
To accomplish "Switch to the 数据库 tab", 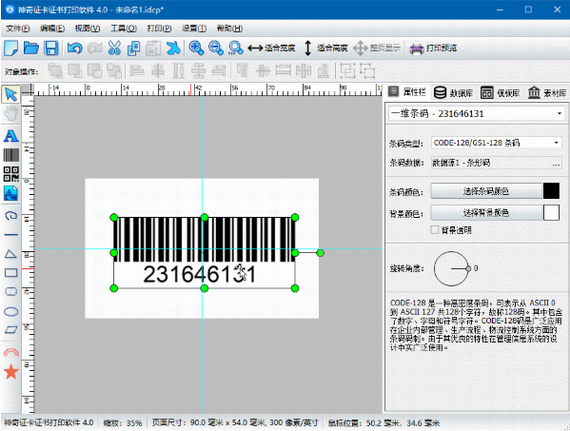I will pyautogui.click(x=454, y=93).
